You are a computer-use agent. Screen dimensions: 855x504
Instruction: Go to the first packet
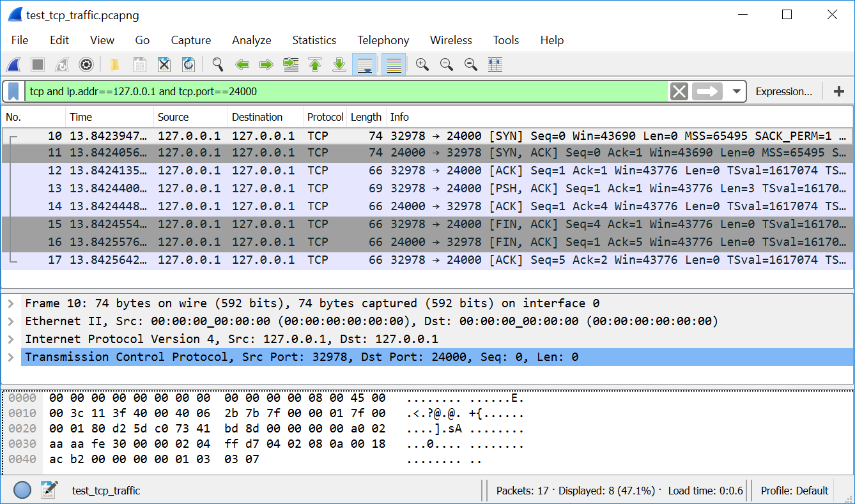click(315, 65)
